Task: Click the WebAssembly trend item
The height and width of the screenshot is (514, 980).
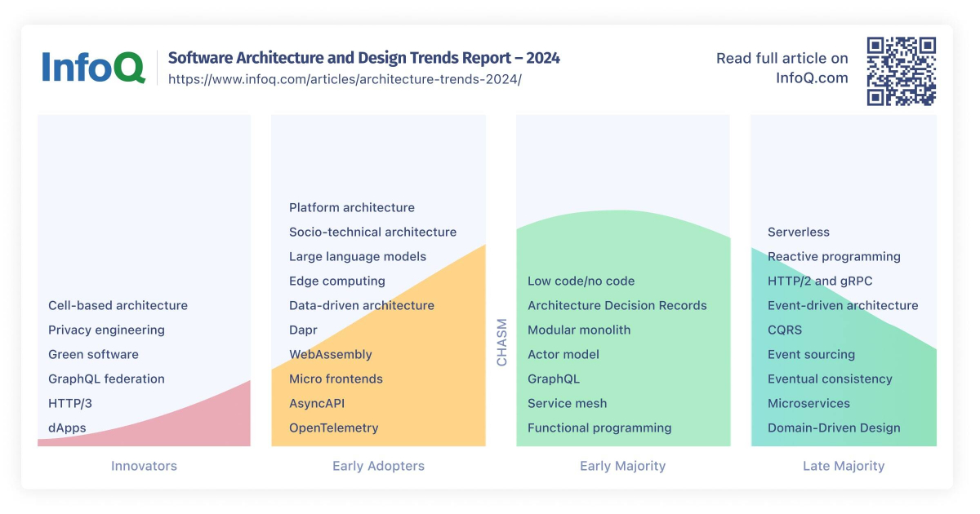Action: 331,354
